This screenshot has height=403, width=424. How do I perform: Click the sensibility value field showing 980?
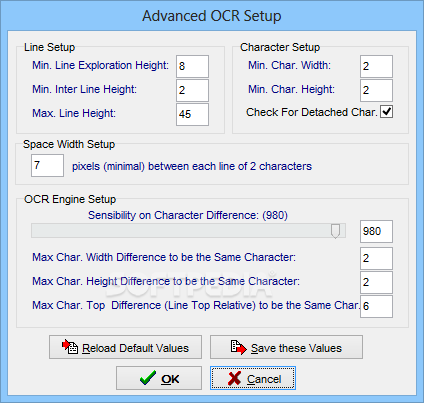coord(376,231)
